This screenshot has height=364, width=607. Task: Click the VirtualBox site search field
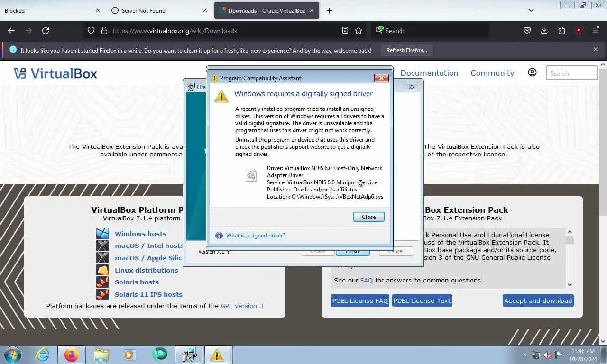[x=571, y=73]
